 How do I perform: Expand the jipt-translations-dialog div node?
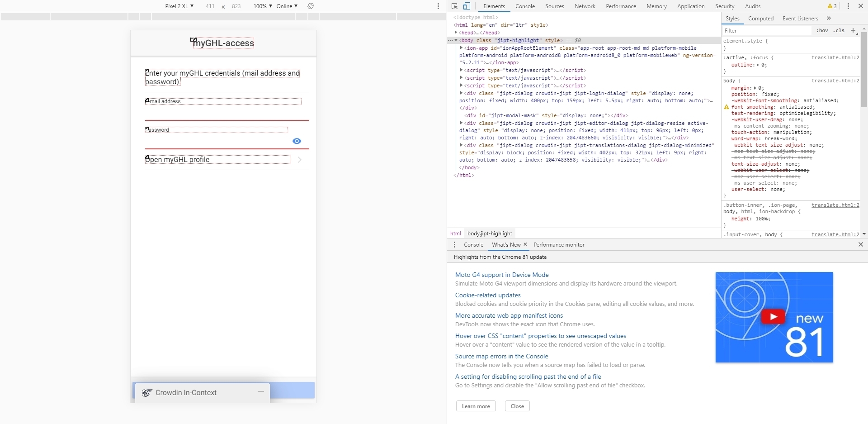click(x=461, y=145)
